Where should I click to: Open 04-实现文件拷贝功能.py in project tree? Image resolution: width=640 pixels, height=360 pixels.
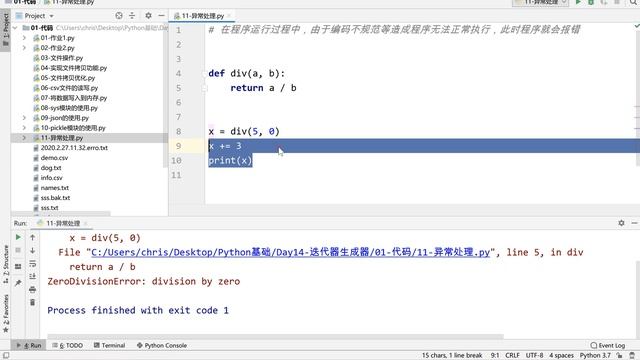(x=73, y=68)
